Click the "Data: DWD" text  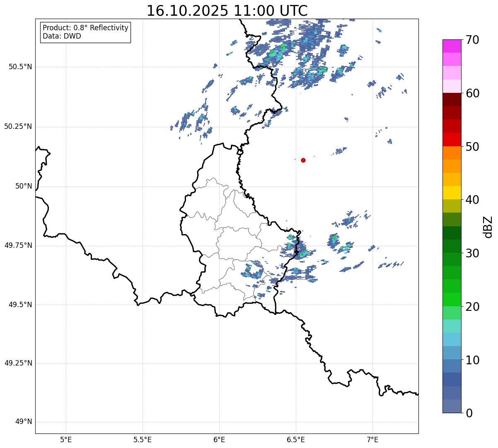coord(62,36)
